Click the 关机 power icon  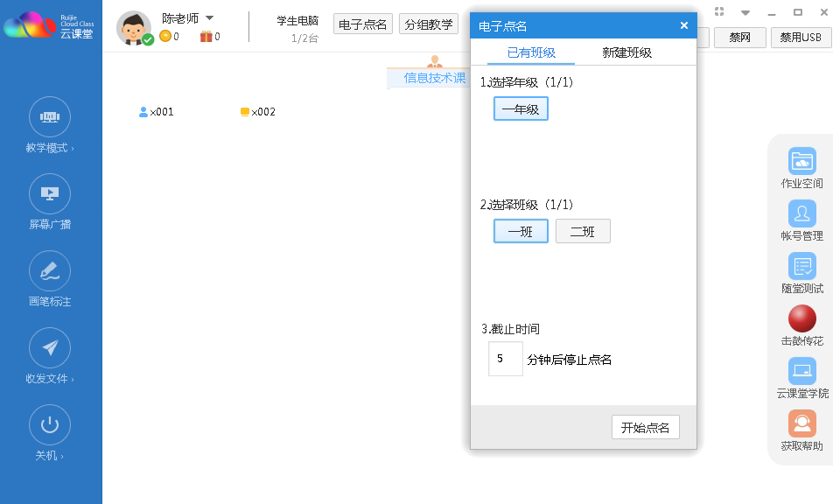coord(50,425)
